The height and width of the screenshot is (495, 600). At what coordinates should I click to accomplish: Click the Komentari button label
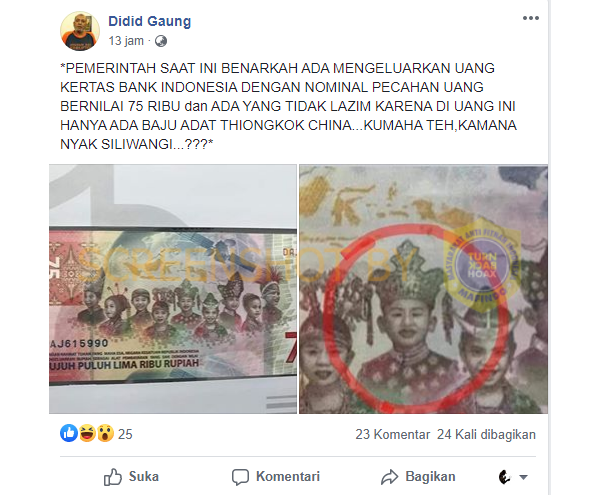click(x=288, y=477)
